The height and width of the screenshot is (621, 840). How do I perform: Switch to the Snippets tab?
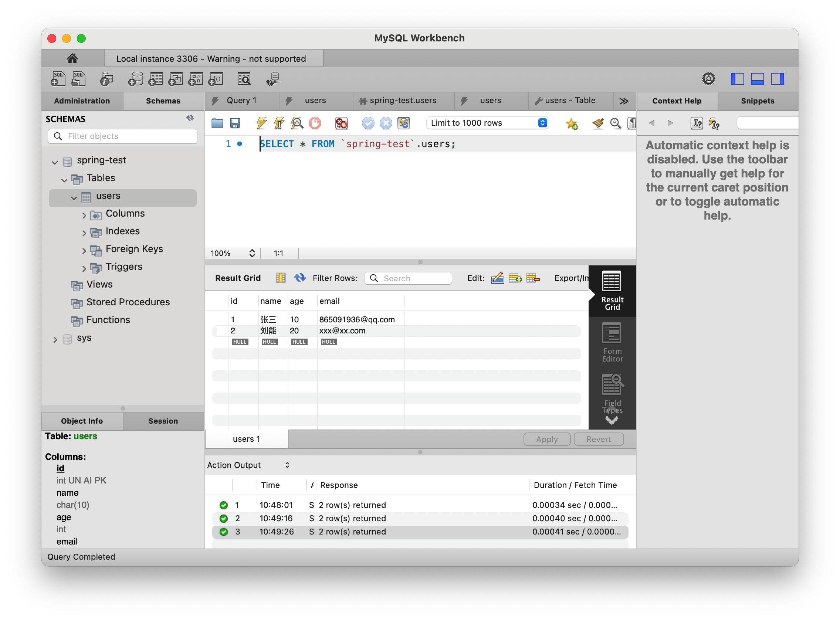click(757, 101)
